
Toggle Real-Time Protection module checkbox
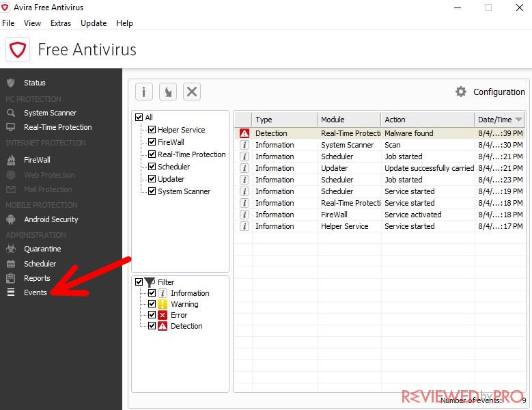point(152,154)
